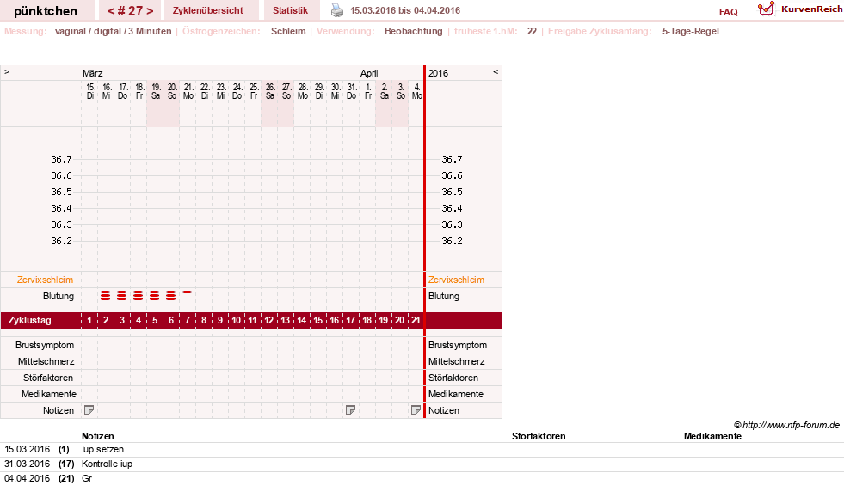Click the 'Kontrolle iup' note entry
The image size is (844, 504).
click(108, 464)
